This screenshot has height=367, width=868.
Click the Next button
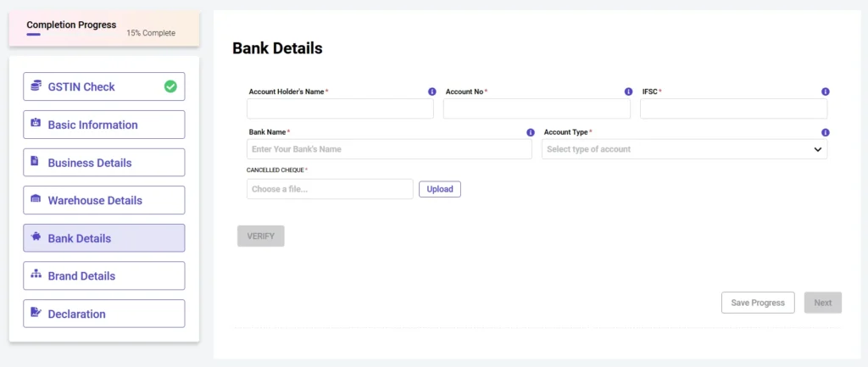[x=822, y=303]
